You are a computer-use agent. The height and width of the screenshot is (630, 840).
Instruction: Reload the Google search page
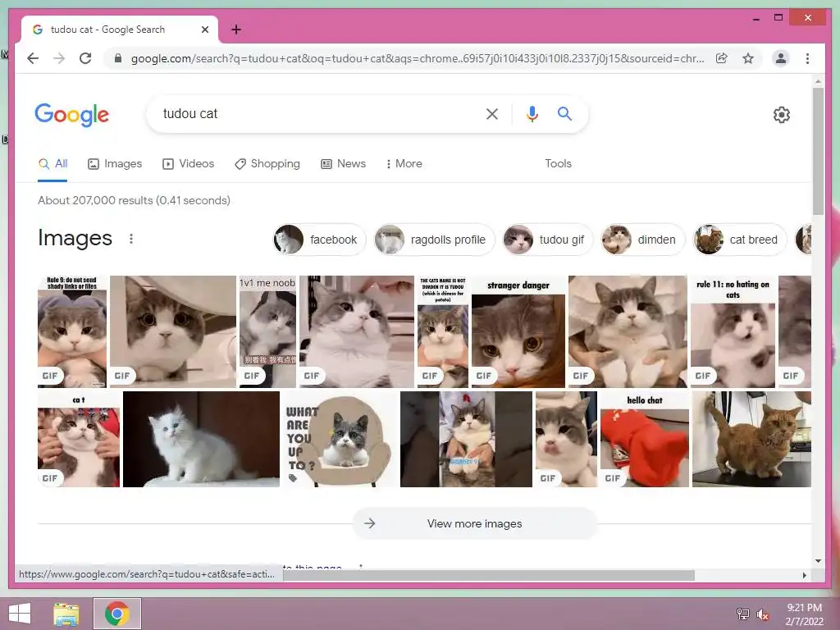(x=85, y=58)
